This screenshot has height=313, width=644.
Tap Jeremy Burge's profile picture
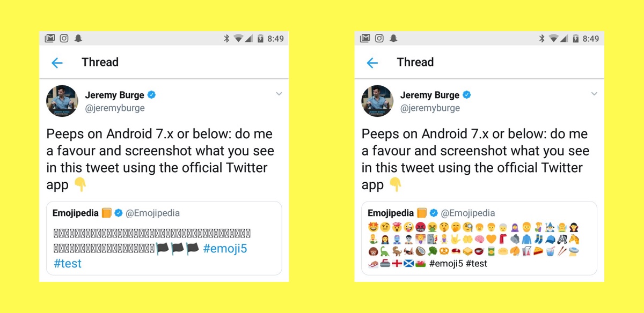click(62, 101)
